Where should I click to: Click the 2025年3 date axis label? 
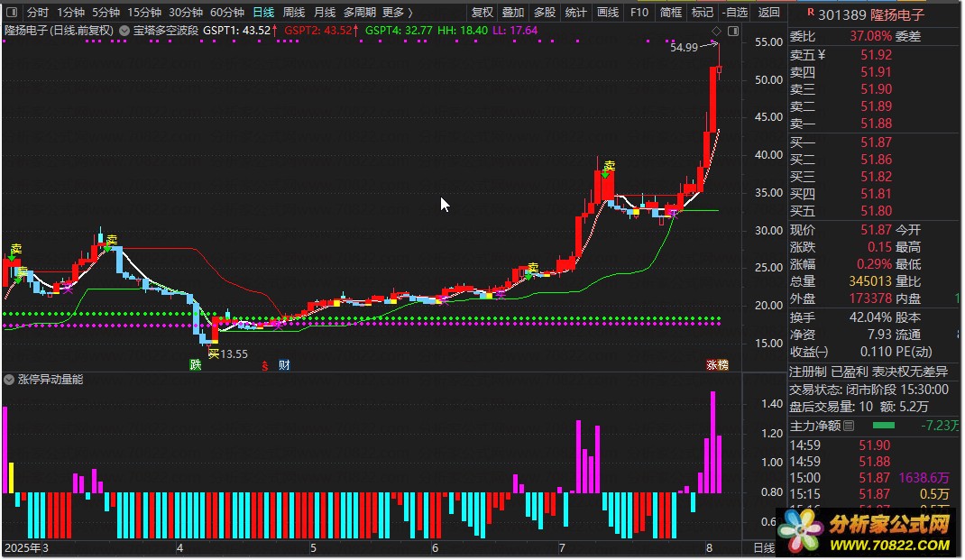pyautogui.click(x=26, y=547)
